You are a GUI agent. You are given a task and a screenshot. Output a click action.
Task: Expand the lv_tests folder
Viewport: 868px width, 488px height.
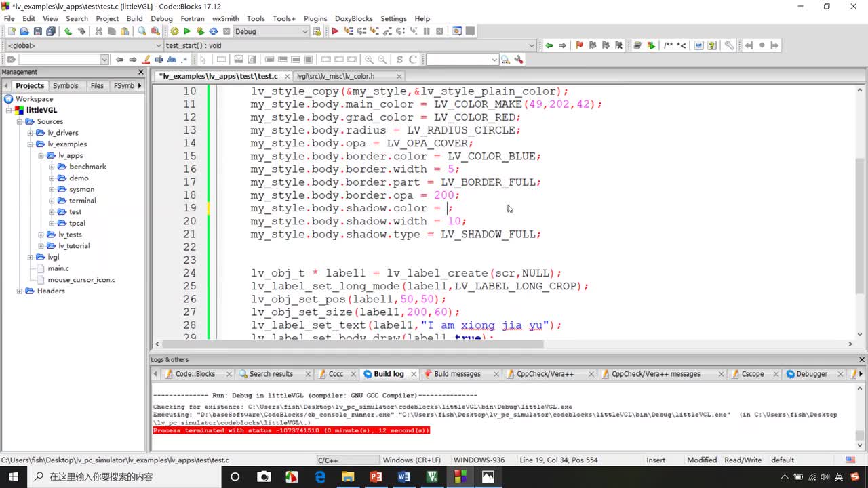[x=41, y=235]
